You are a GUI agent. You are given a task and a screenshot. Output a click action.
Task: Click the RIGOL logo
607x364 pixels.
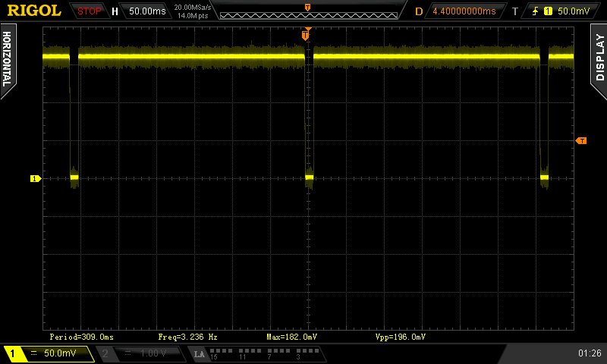coord(34,11)
